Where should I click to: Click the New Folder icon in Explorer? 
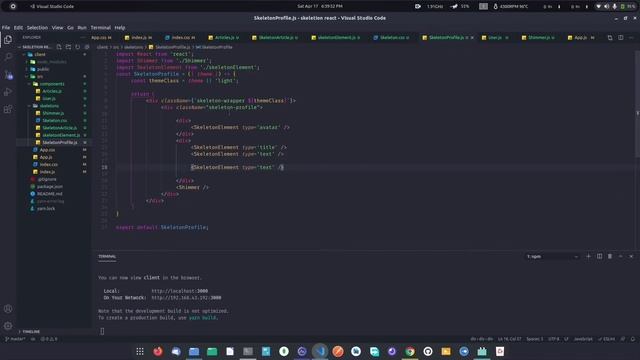[68, 47]
